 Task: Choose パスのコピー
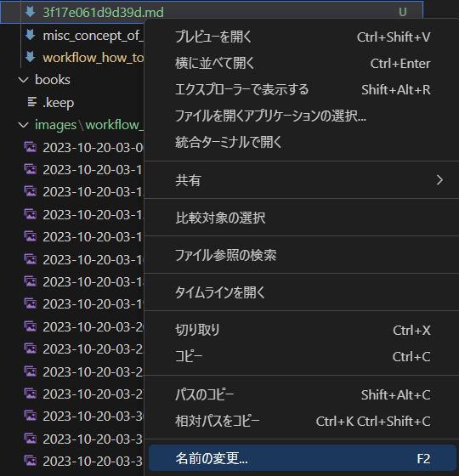303,394
